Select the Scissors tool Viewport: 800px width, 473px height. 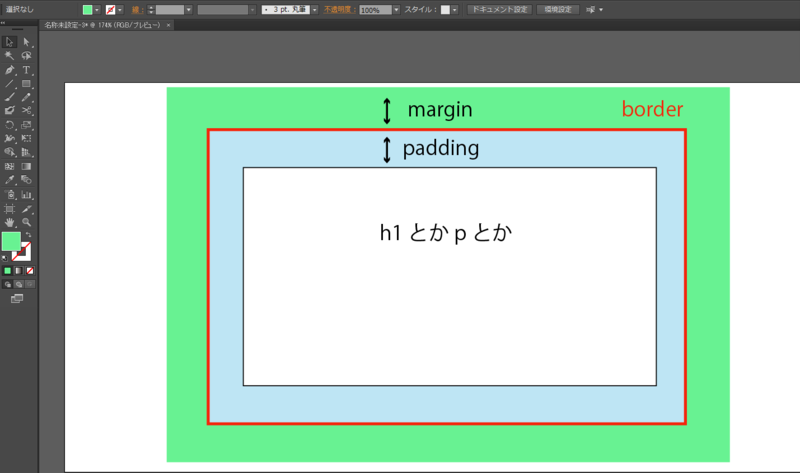pyautogui.click(x=26, y=110)
